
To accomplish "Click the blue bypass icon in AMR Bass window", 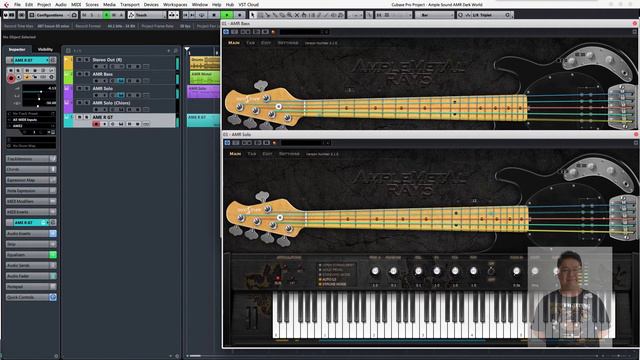I will tap(226, 31).
